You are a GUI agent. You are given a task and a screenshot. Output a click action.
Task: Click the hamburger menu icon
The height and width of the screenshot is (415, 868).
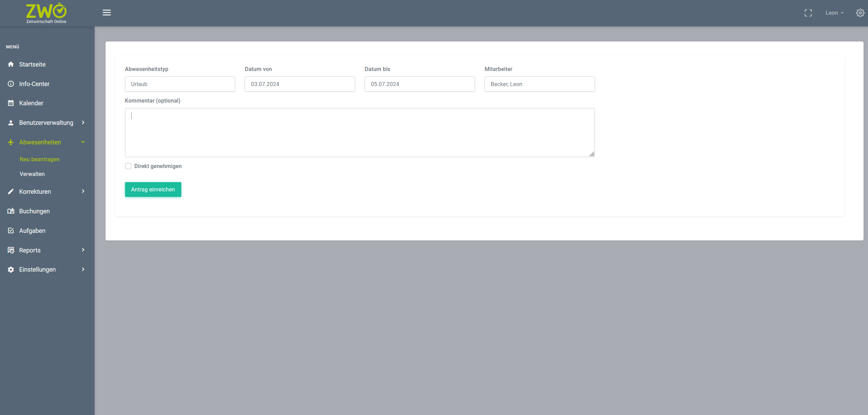click(107, 13)
